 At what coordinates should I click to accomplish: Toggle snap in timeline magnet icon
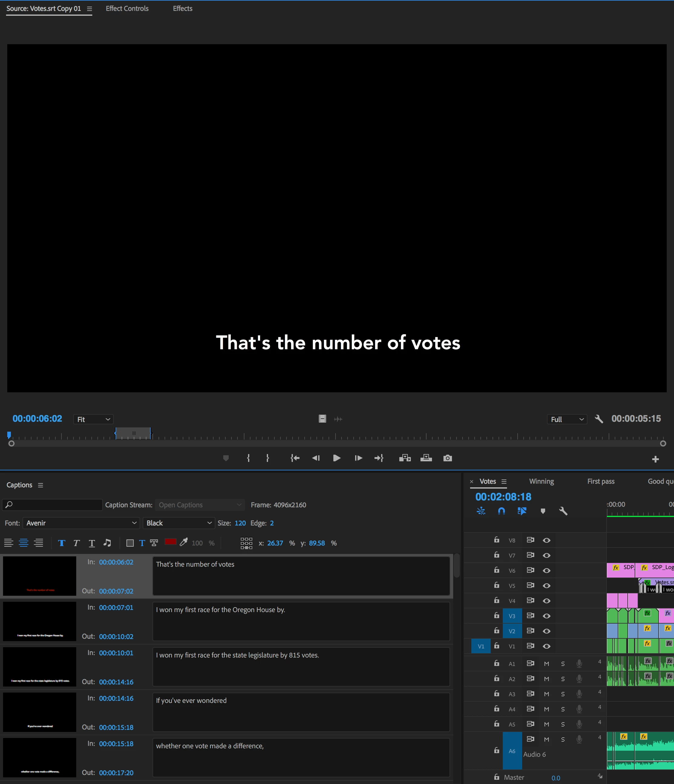(502, 511)
